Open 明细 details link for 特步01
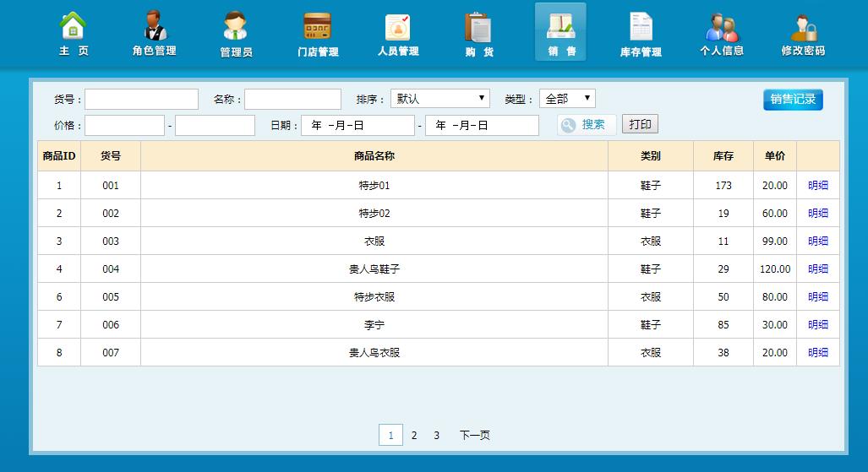Image resolution: width=868 pixels, height=472 pixels. [x=817, y=186]
